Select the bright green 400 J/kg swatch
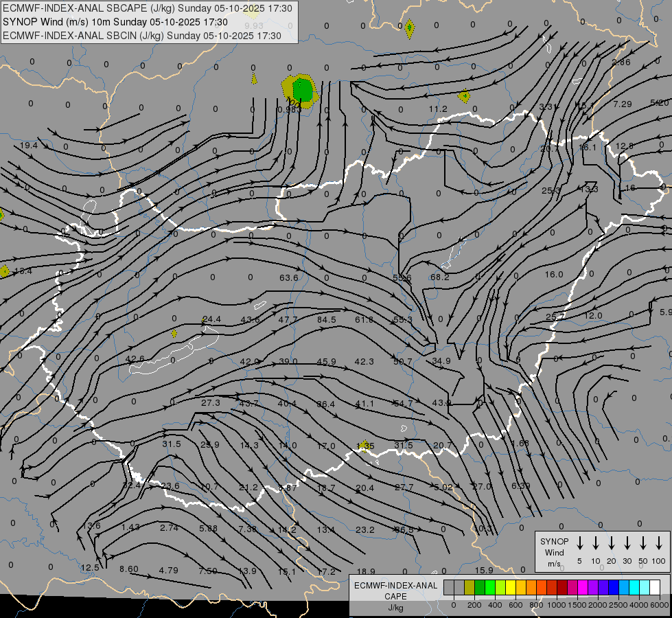Viewport: 672px width, 618px height. point(490,587)
